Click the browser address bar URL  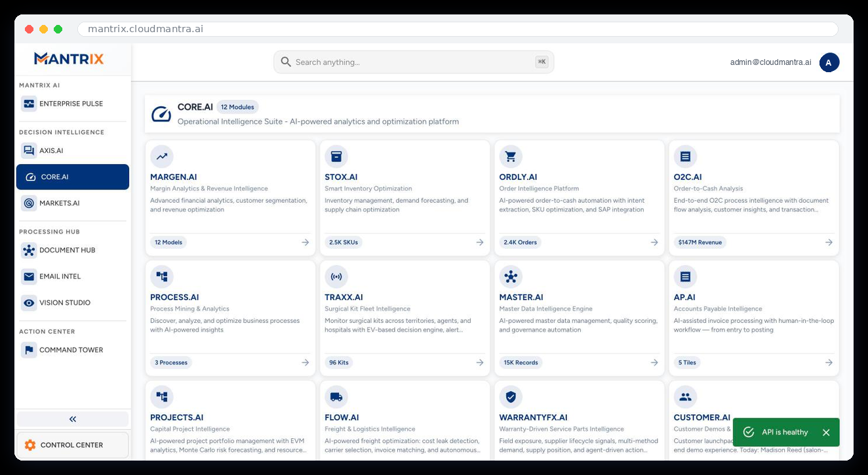(x=146, y=29)
